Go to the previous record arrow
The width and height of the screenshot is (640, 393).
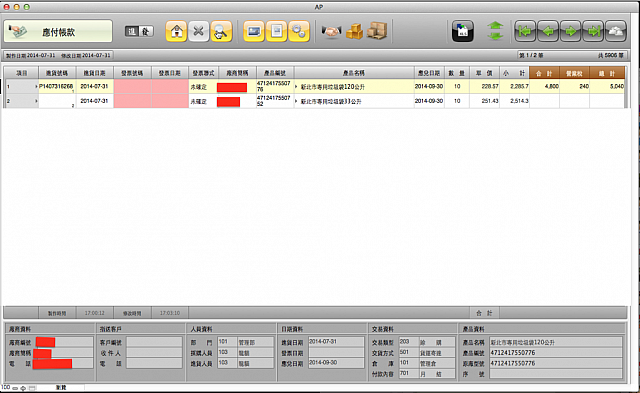pos(548,31)
